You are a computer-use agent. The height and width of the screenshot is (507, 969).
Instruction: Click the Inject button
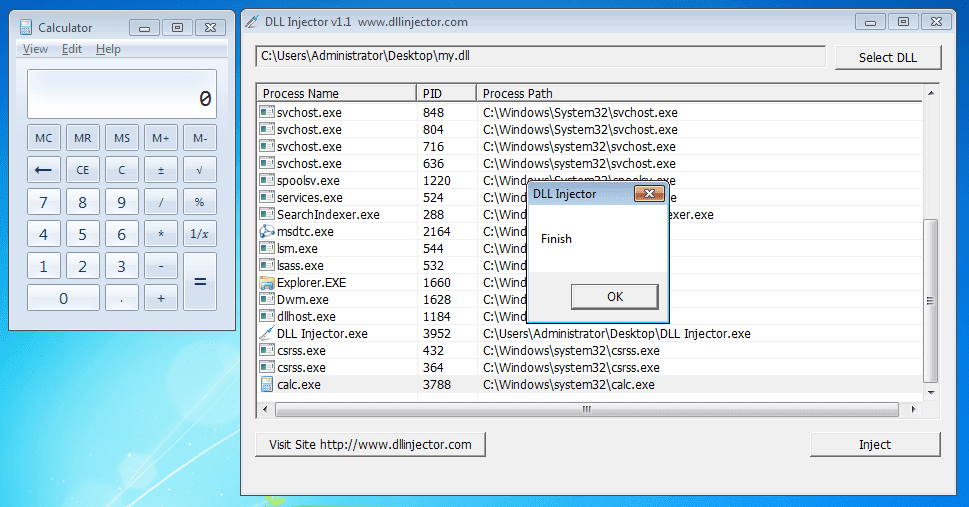point(874,445)
